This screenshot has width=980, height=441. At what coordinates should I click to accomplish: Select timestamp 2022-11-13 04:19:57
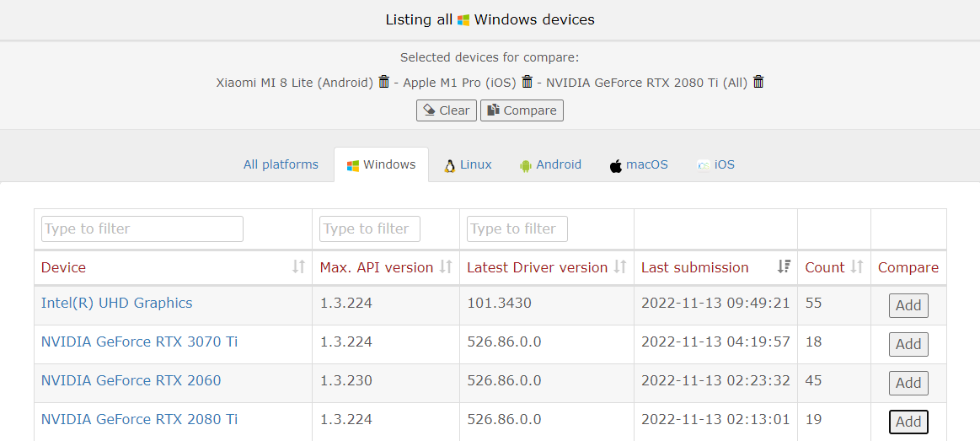point(715,342)
